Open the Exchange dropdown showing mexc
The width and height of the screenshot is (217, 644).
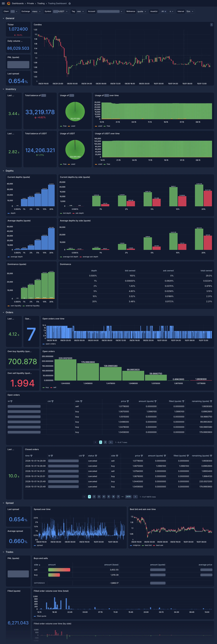point(37,11)
